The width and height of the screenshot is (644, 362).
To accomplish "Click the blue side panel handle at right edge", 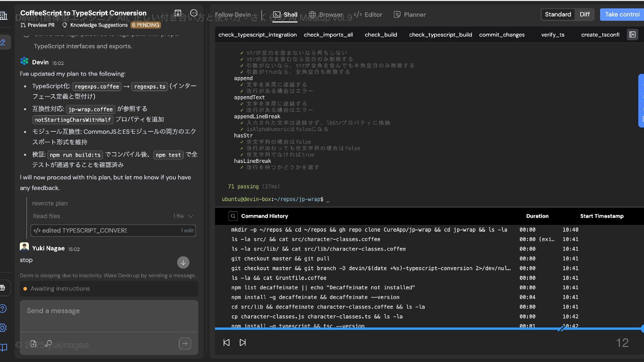I will tap(641, 101).
